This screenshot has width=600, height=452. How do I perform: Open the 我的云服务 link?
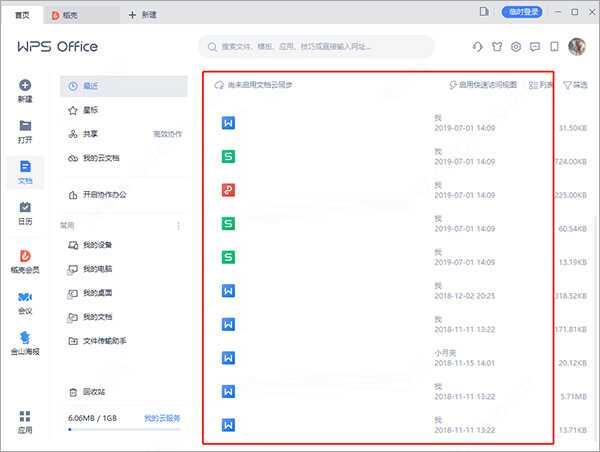tap(162, 417)
